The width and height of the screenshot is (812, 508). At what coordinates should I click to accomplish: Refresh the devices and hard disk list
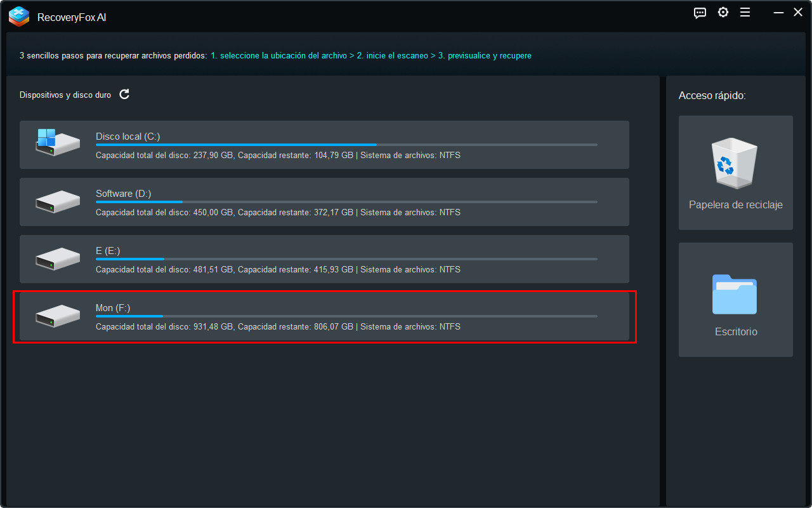124,95
